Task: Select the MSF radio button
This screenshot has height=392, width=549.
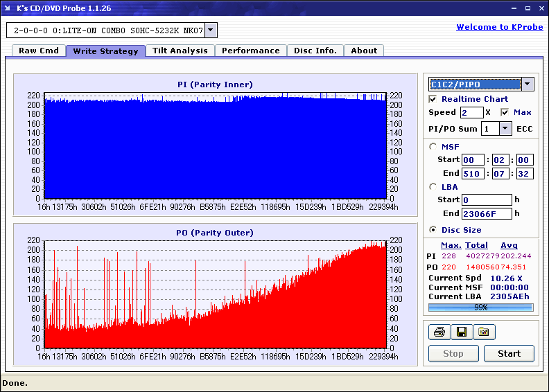Action: (433, 147)
